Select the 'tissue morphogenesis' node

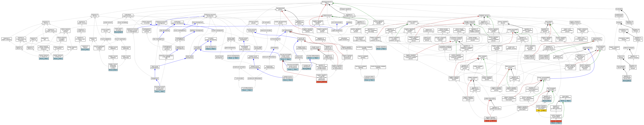click(x=180, y=31)
